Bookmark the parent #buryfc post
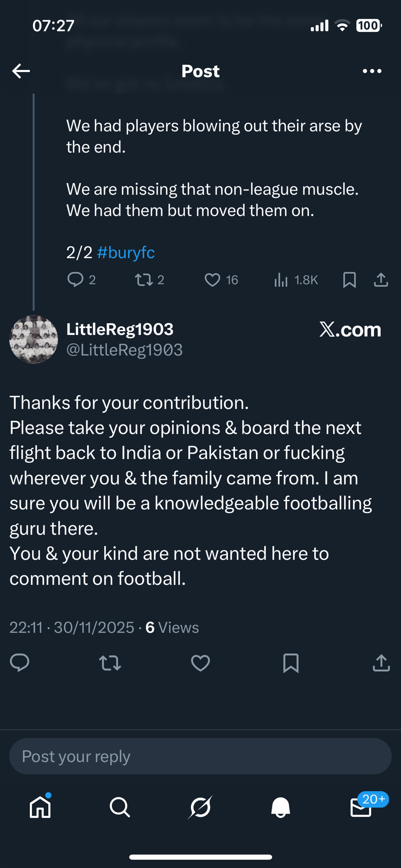 coord(349,280)
